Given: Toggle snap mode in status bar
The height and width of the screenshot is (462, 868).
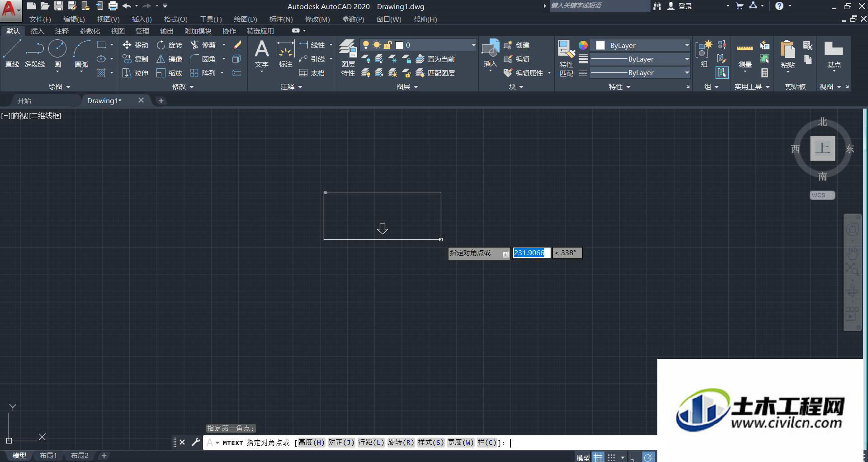Looking at the screenshot, I should [x=612, y=457].
